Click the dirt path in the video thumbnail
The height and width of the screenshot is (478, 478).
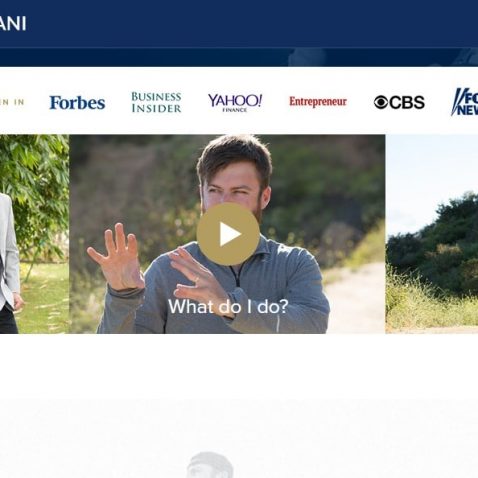click(355, 297)
